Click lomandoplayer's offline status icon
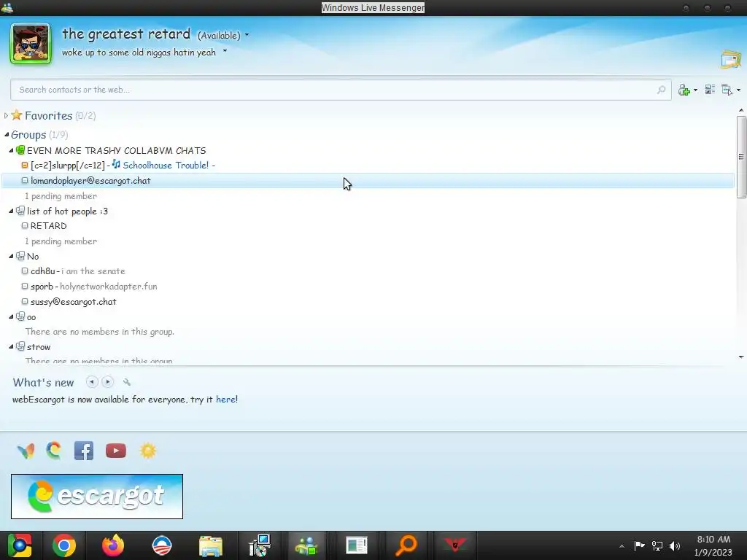The image size is (747, 560). 25,181
